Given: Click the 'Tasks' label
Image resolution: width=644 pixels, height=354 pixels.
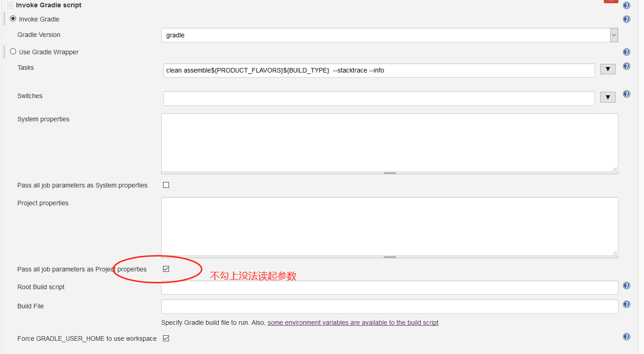Looking at the screenshot, I should (x=26, y=68).
